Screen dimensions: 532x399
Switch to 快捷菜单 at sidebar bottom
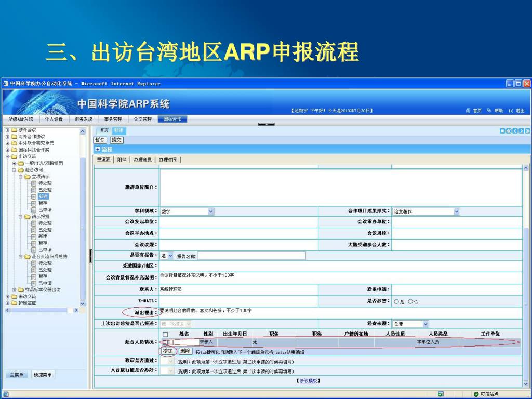click(43, 375)
